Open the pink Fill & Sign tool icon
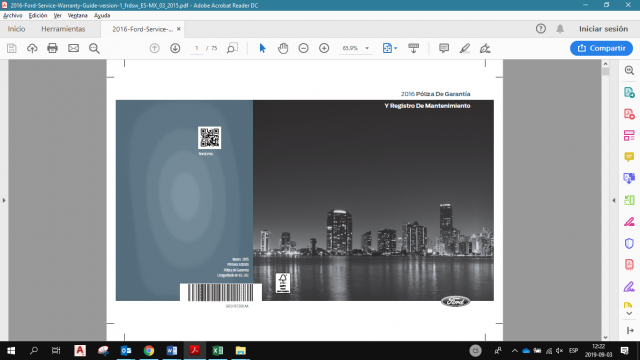This screenshot has width=640, height=360. pyautogui.click(x=629, y=222)
